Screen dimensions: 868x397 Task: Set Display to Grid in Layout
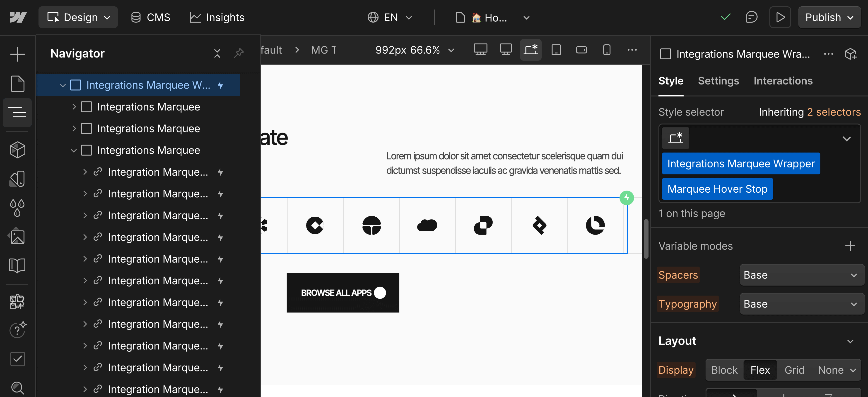coord(794,370)
